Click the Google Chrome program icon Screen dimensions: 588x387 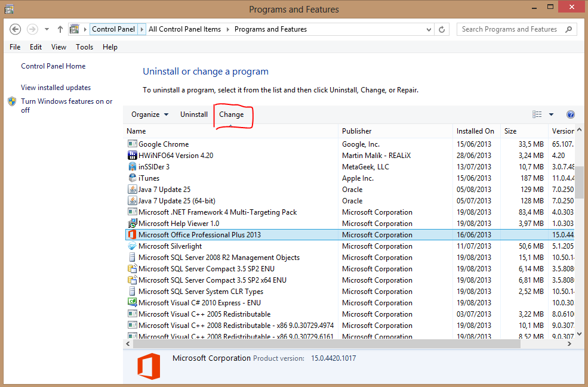[132, 144]
